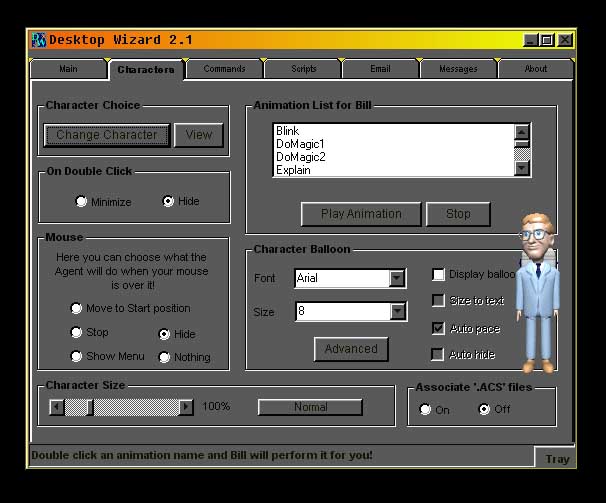Select DoMagic1 animation
606x503 pixels.
[394, 144]
